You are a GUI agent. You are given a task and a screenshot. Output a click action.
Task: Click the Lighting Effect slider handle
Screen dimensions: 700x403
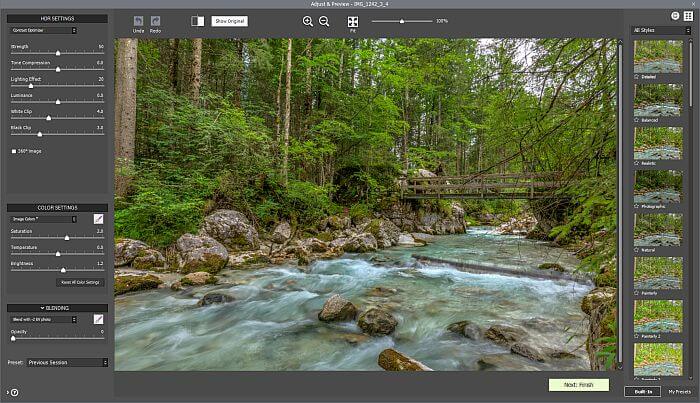31,85
